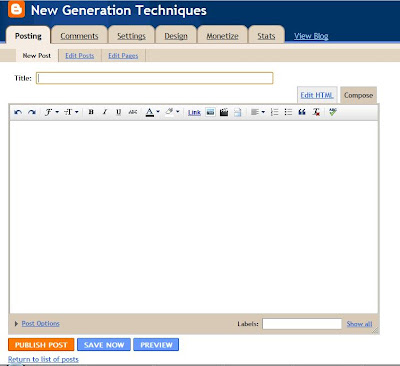Open the Monetize tab

(x=222, y=36)
